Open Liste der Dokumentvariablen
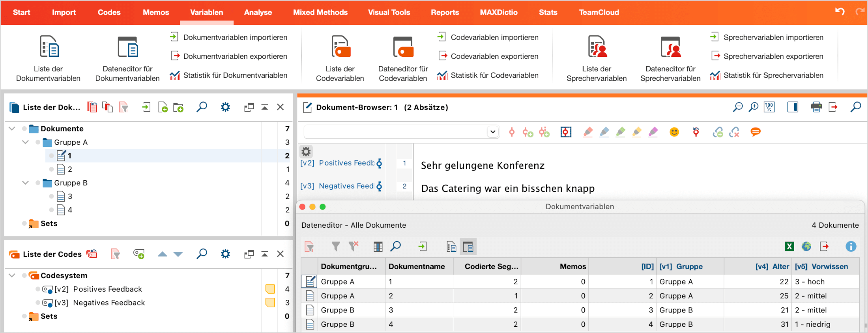868x333 pixels. coord(48,58)
